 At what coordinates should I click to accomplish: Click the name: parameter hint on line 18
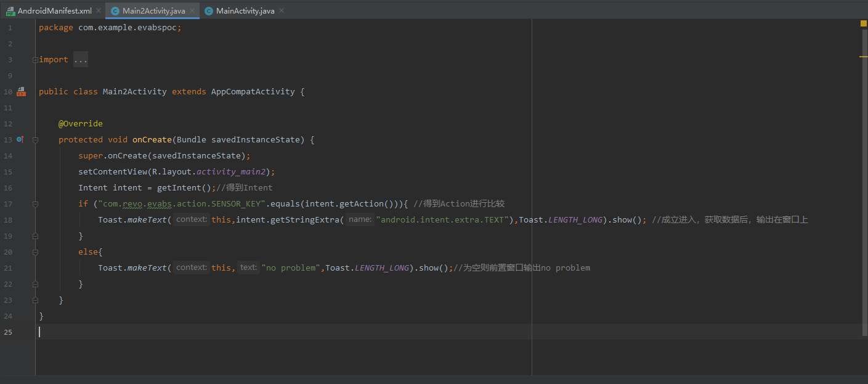pos(360,220)
